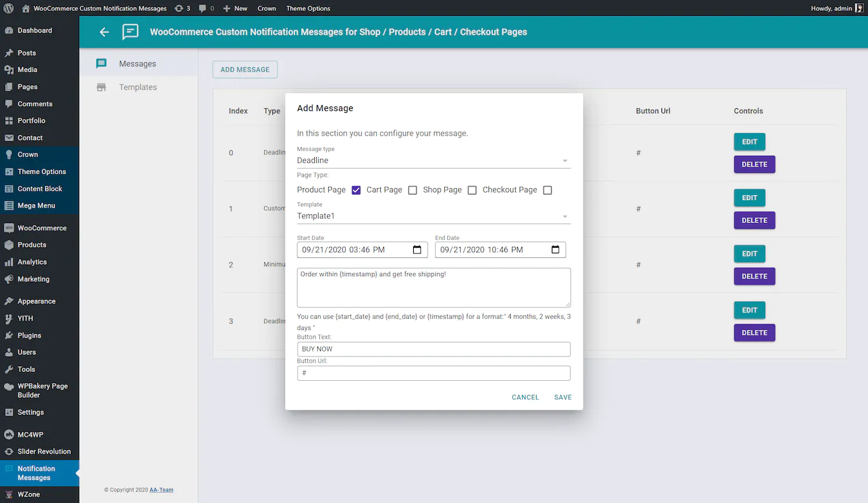Open the comments bubble icon in admin bar
Screen dimensions: 868x503
[x=202, y=8]
